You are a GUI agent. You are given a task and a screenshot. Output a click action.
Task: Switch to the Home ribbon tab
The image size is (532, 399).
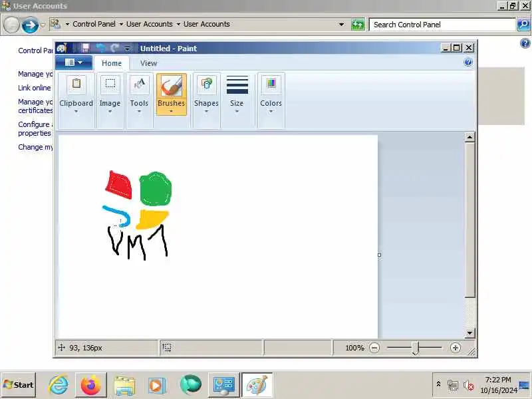(x=112, y=63)
